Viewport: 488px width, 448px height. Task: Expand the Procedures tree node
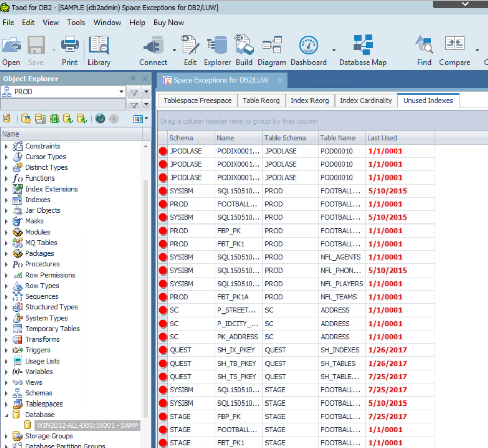coord(6,264)
